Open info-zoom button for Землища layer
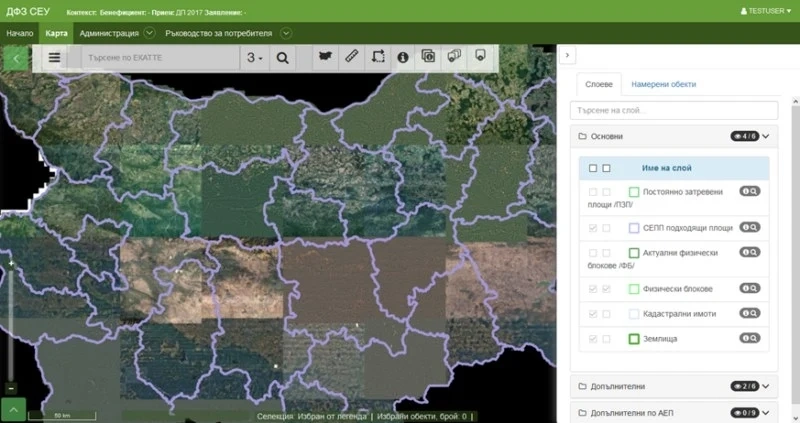The height and width of the screenshot is (423, 800). coord(749,338)
